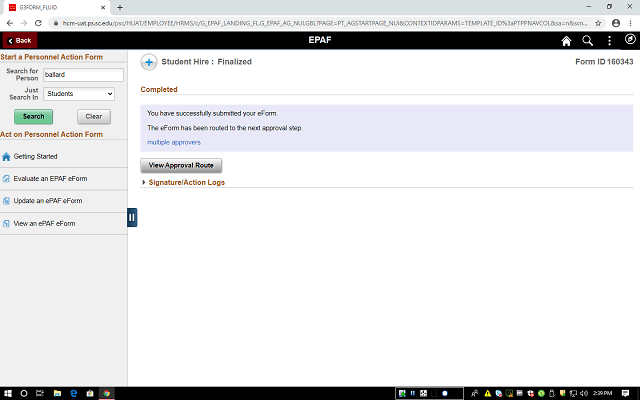Click the Form ID 160343 text
The width and height of the screenshot is (640, 400).
pos(604,62)
